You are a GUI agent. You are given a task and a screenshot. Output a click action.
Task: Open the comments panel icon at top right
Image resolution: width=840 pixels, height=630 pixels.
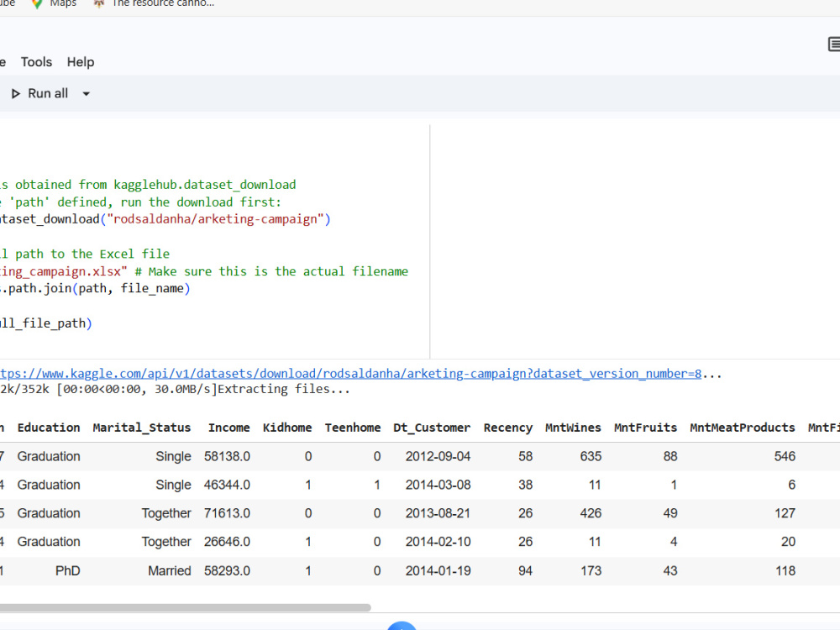(833, 45)
